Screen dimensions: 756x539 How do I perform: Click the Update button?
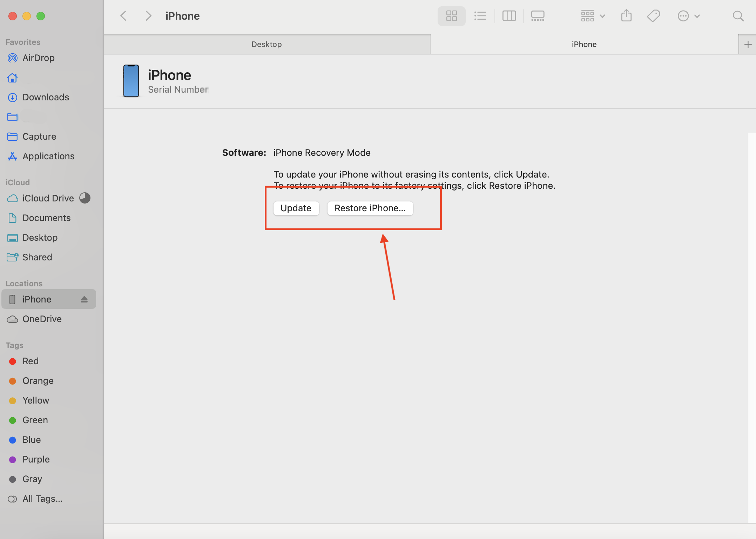click(296, 208)
